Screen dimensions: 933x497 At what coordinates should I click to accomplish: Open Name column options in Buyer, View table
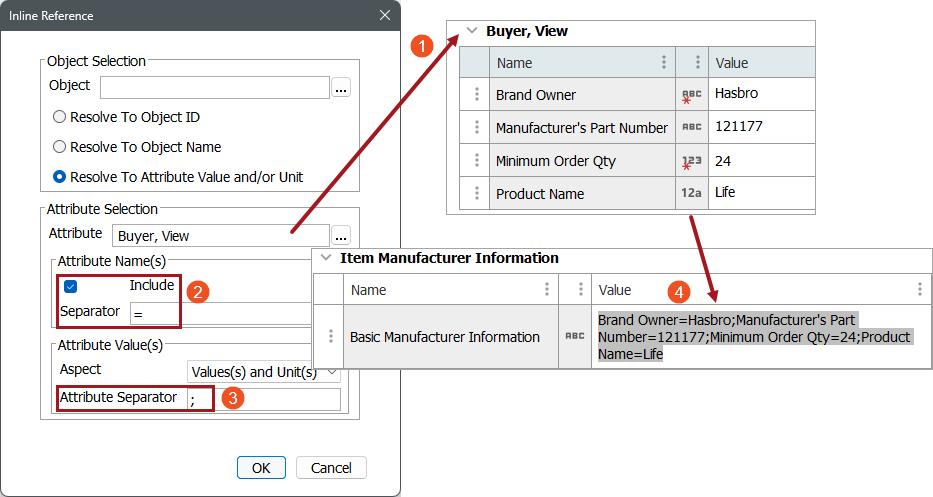[664, 63]
